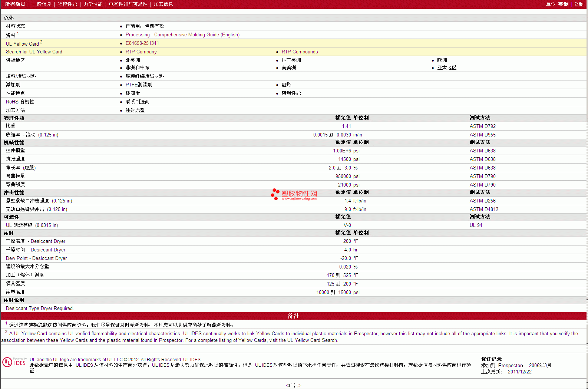Click the 修订记录 heading

491,359
